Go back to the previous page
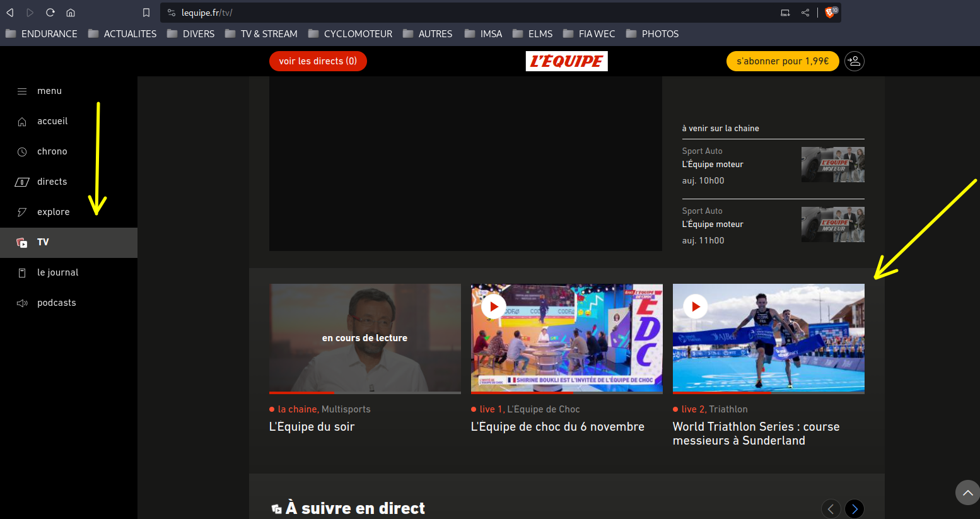 click(10, 13)
